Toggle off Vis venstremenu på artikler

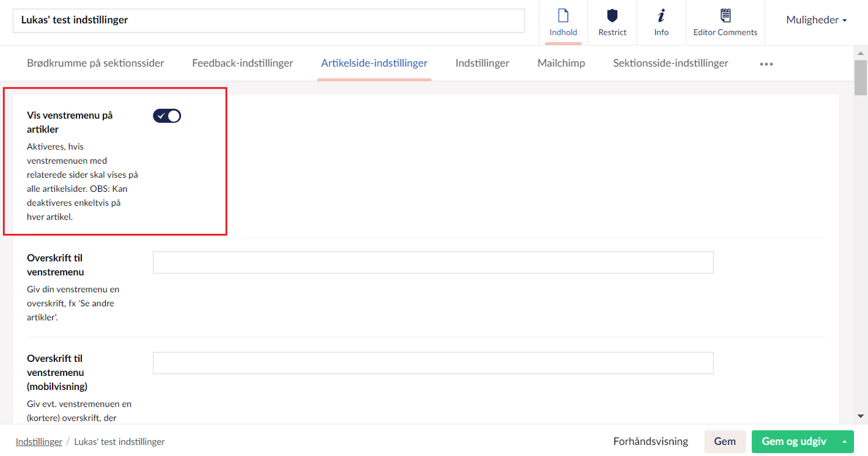167,116
